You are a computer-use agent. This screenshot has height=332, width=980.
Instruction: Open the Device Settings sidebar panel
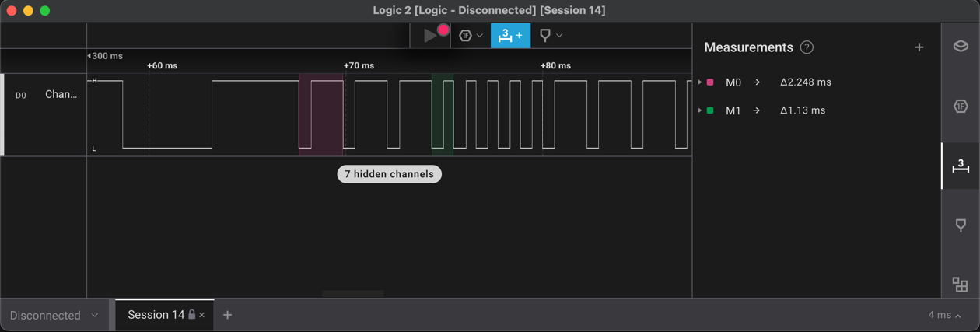[x=961, y=47]
